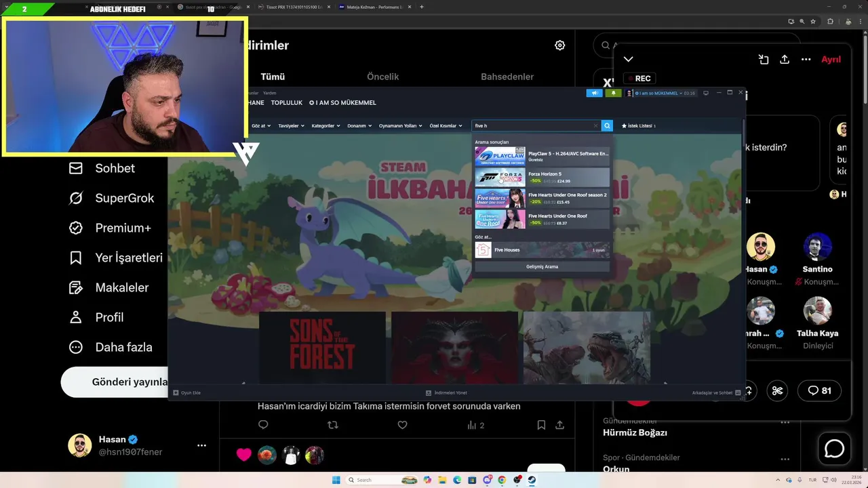Click Steam announcements megaphone icon
The height and width of the screenshot is (488, 868).
[x=594, y=93]
